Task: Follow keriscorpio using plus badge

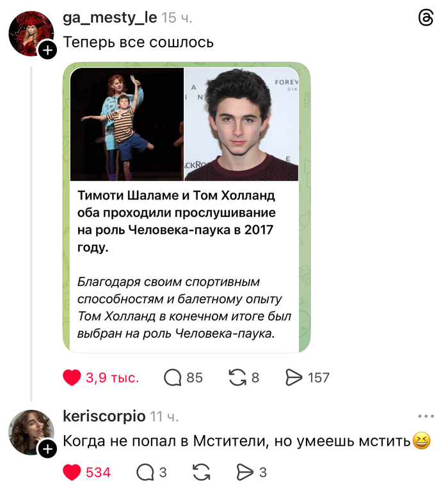Action: (47, 449)
